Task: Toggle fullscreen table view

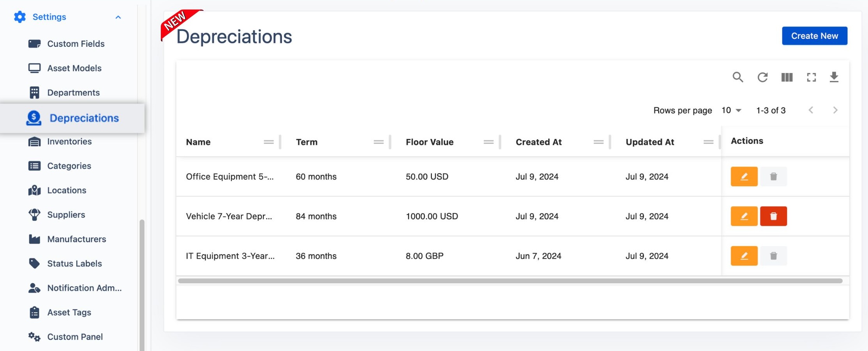Action: click(x=811, y=77)
